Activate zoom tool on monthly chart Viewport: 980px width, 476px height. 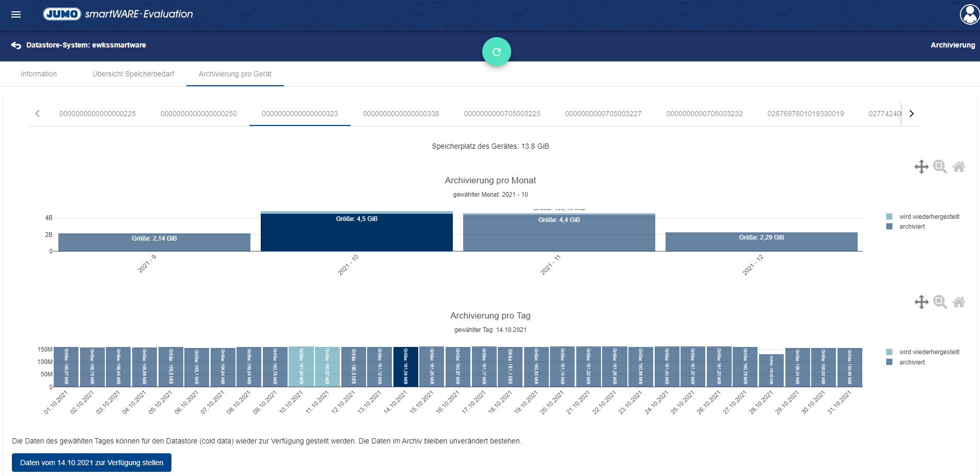click(x=940, y=167)
